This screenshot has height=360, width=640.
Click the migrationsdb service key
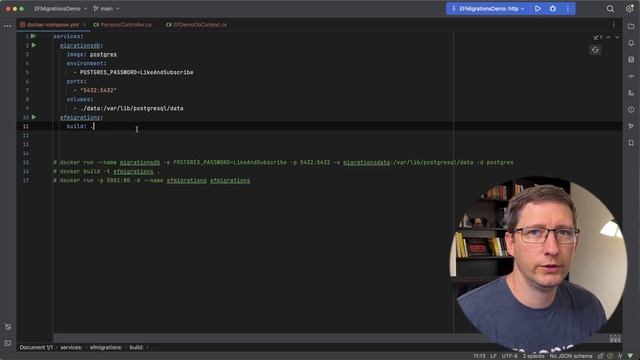[x=81, y=45]
